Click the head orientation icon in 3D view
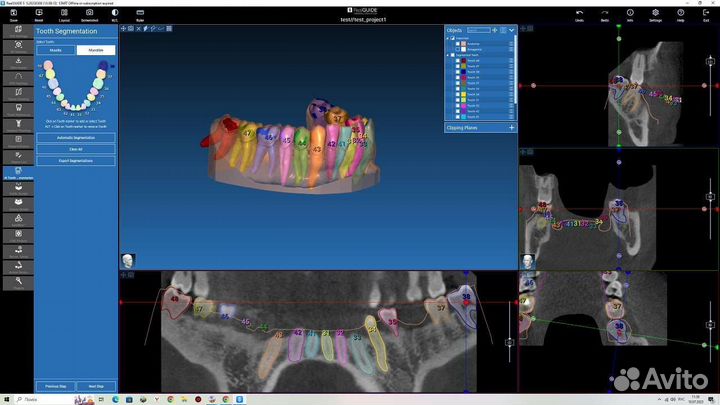This screenshot has height=405, width=720. [x=128, y=261]
